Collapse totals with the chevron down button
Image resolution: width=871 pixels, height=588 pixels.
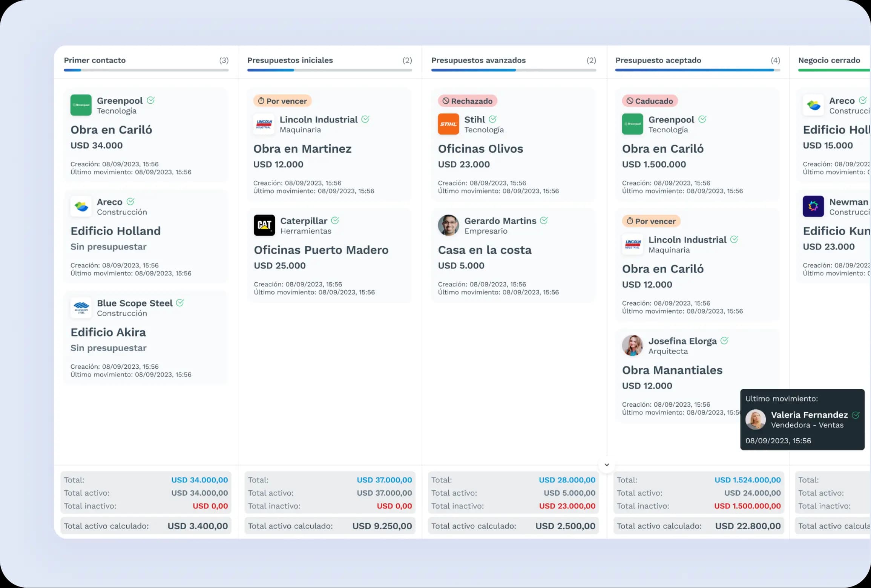[607, 465]
